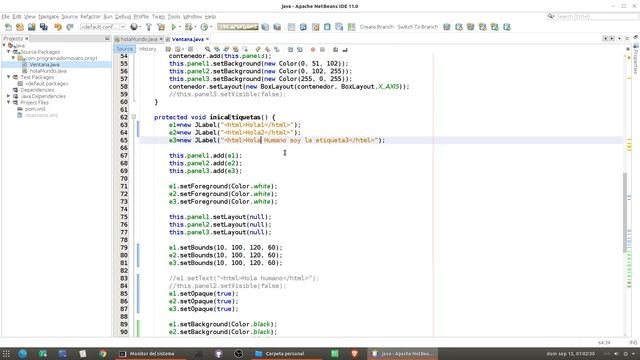Screen dimensions: 640x360
Task: Click the New Project toolbar icon
Action: (20, 27)
